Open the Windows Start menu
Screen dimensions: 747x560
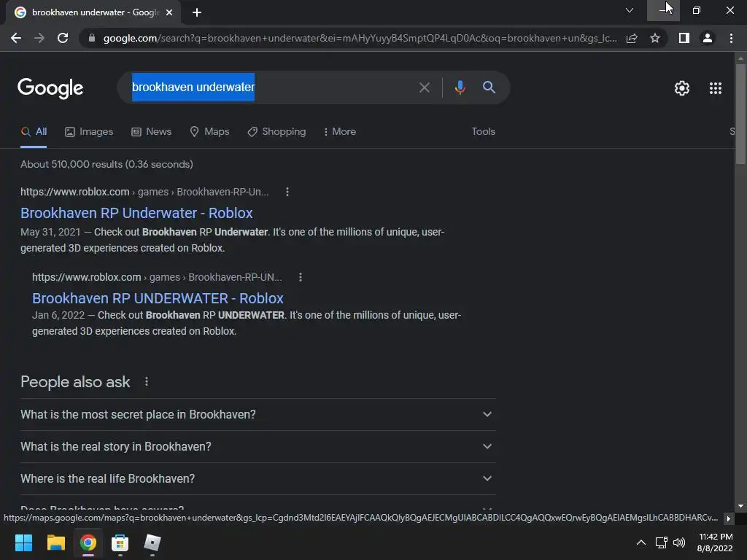[x=23, y=542]
